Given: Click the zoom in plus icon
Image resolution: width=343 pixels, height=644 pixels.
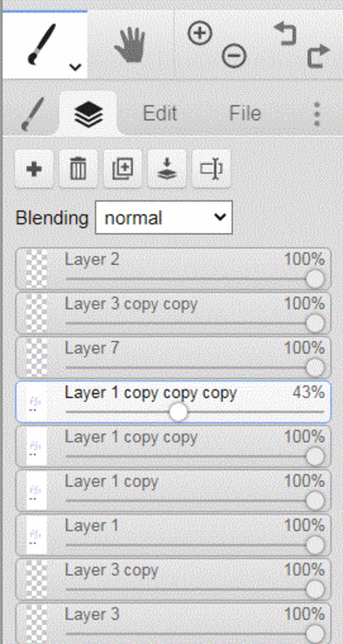Looking at the screenshot, I should point(200,33).
